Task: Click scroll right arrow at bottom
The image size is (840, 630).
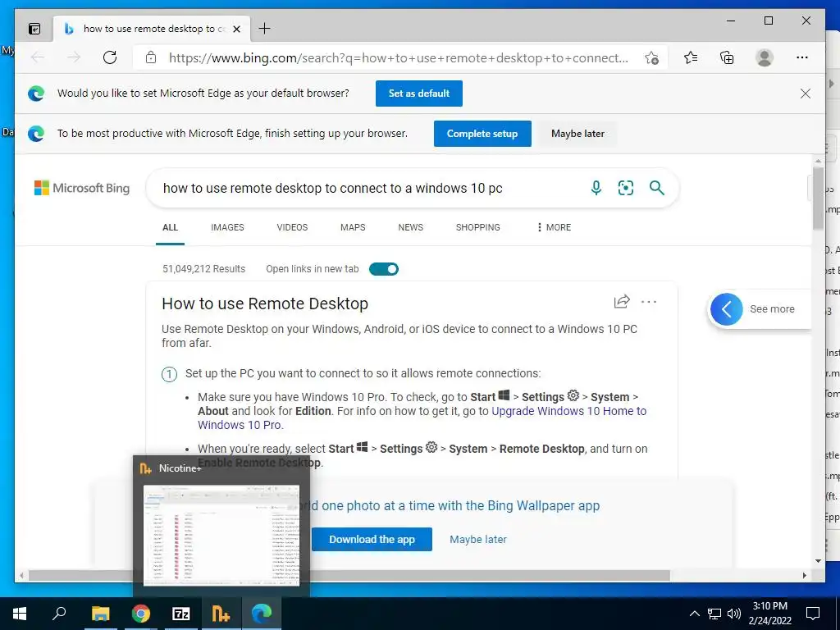Action: (805, 575)
